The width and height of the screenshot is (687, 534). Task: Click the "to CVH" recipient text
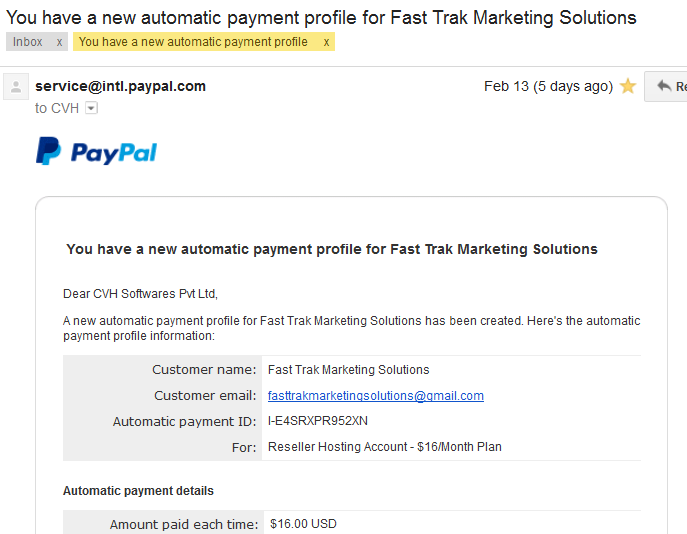57,108
